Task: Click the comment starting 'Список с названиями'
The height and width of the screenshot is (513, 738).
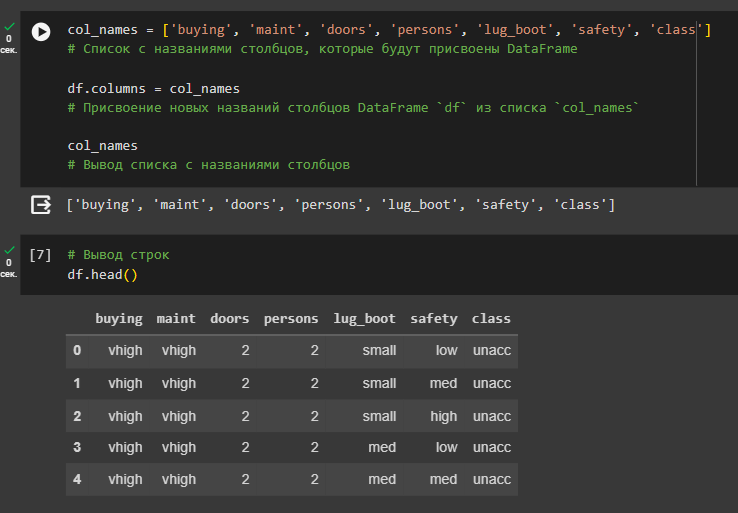Action: pyautogui.click(x=322, y=49)
